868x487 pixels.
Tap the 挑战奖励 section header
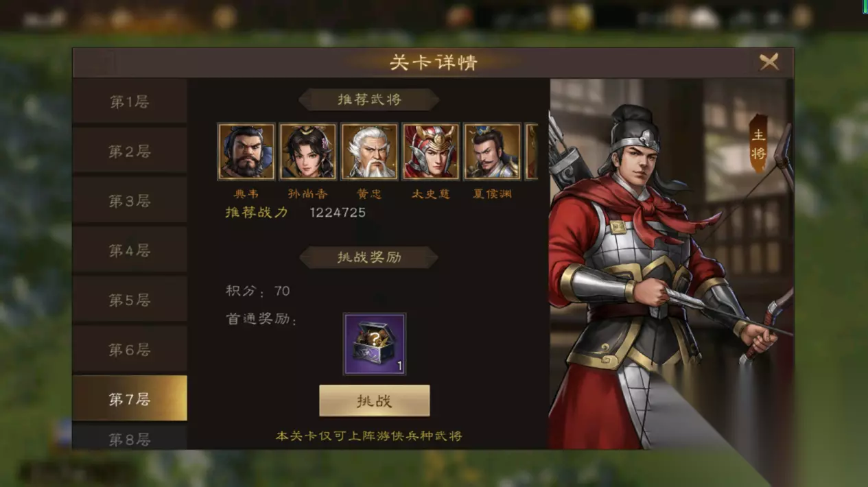tap(369, 257)
